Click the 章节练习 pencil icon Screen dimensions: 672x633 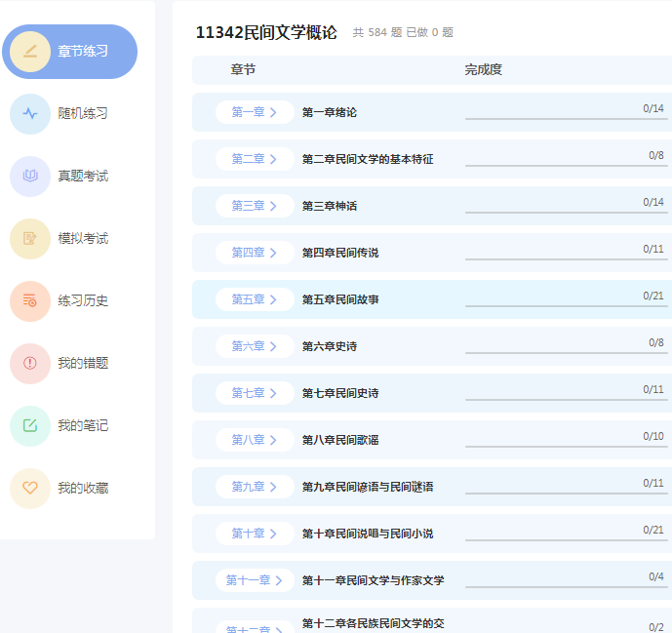(x=30, y=52)
